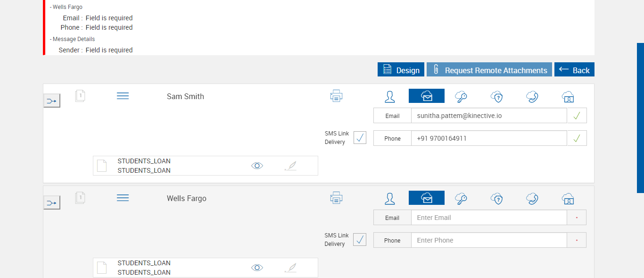This screenshot has width=644, height=278.
Task: Click the blue vertical scrollbar on the right
Action: click(x=640, y=118)
